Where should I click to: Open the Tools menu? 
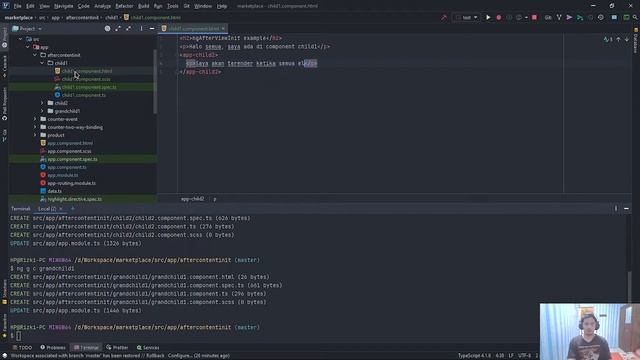click(x=173, y=6)
